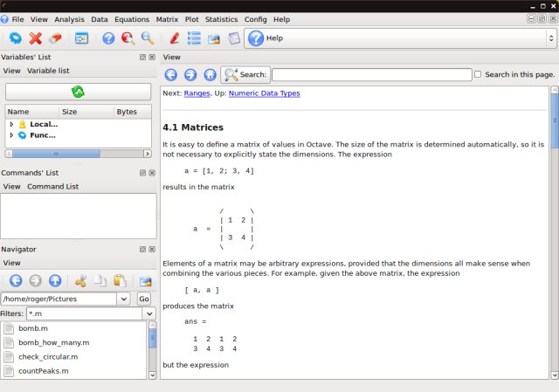Screen dimensions: 559x392
Task: Click the scissors cut icon in Navigator
Action: point(81,281)
